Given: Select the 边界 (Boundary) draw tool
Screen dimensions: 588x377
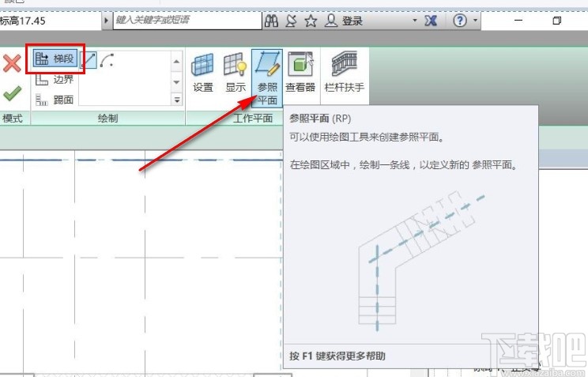Looking at the screenshot, I should (x=55, y=79).
